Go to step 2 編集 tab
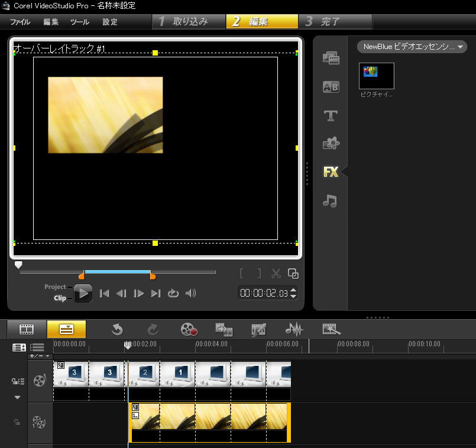Image resolution: width=476 pixels, height=448 pixels. coord(262,21)
